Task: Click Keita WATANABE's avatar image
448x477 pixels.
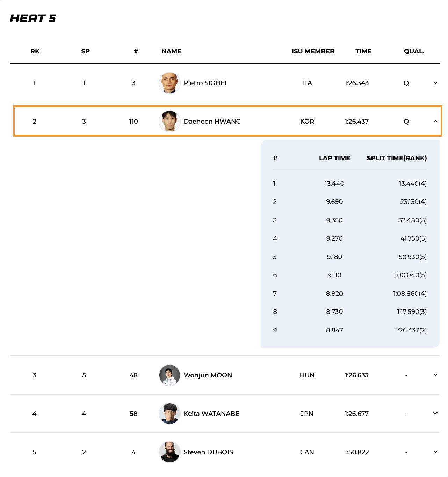Action: [169, 414]
